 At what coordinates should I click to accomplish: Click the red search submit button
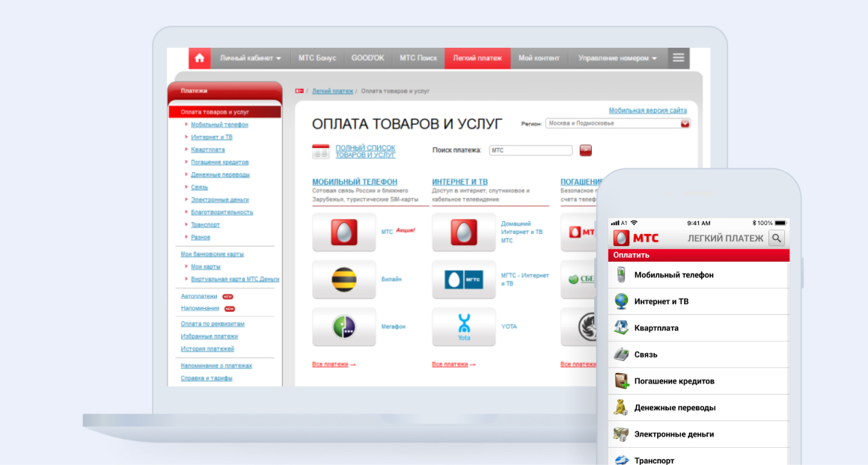(x=585, y=150)
